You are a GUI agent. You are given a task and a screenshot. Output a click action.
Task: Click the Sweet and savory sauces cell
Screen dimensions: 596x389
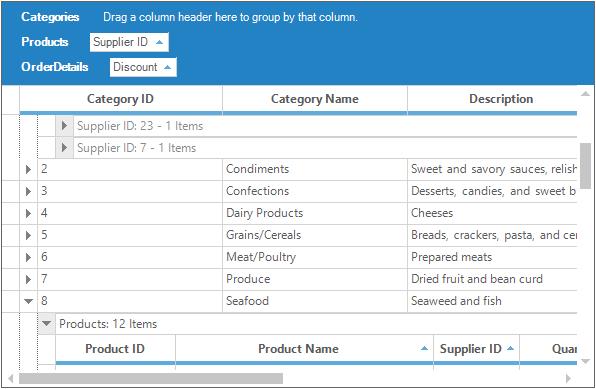pyautogui.click(x=493, y=169)
